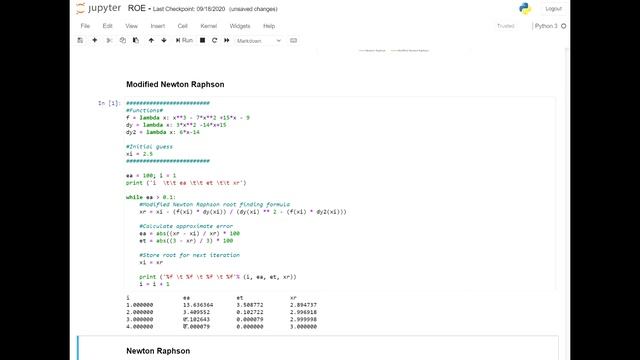
Task: Open the View menu
Action: (x=131, y=26)
